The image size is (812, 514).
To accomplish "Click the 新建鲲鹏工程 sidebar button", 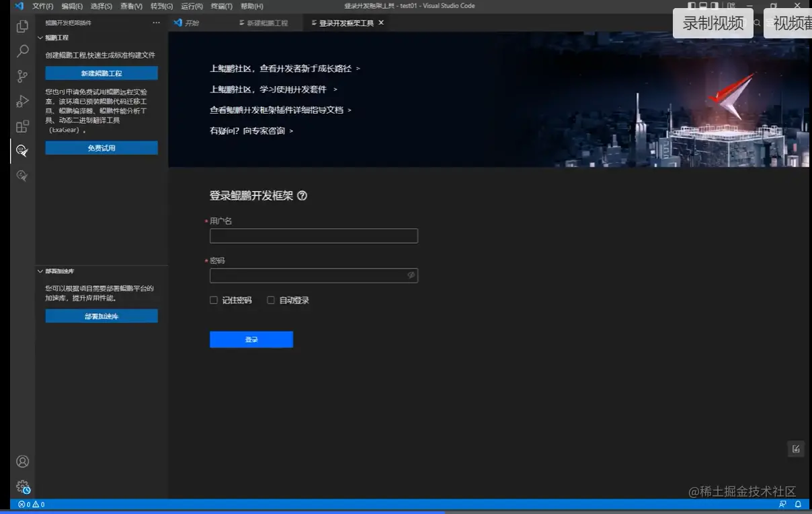I will coord(101,73).
